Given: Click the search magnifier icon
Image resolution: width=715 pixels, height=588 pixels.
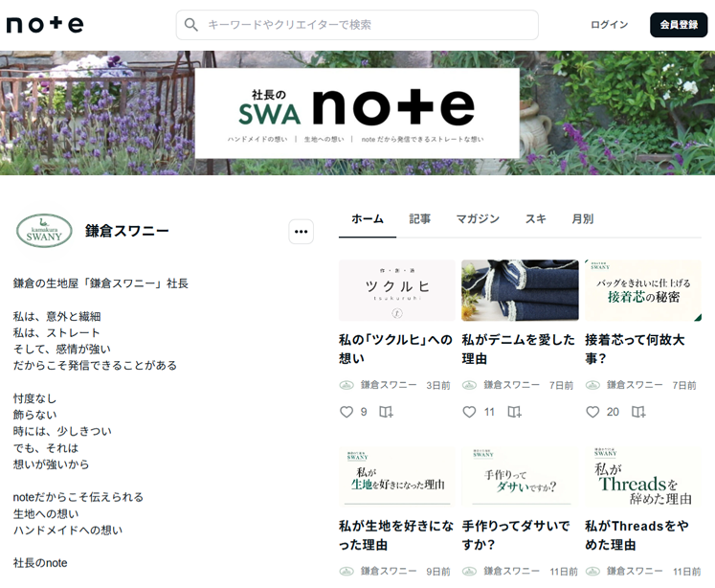Looking at the screenshot, I should pos(191,25).
